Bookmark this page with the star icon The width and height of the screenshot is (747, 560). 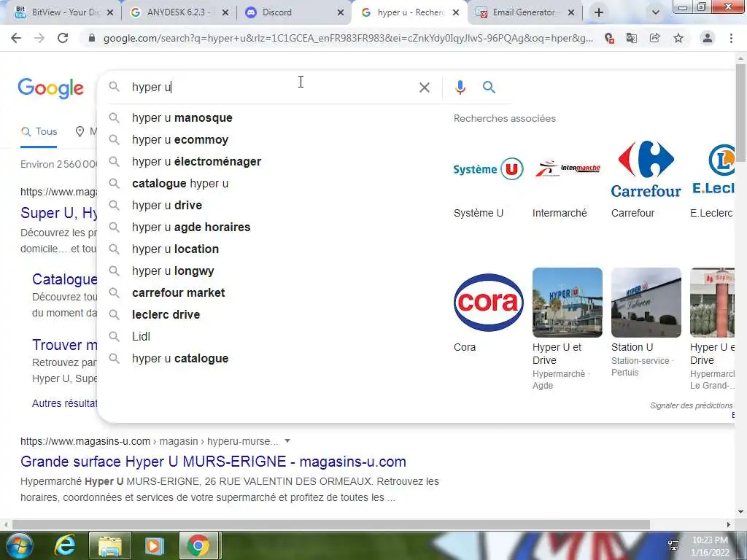pyautogui.click(x=678, y=38)
